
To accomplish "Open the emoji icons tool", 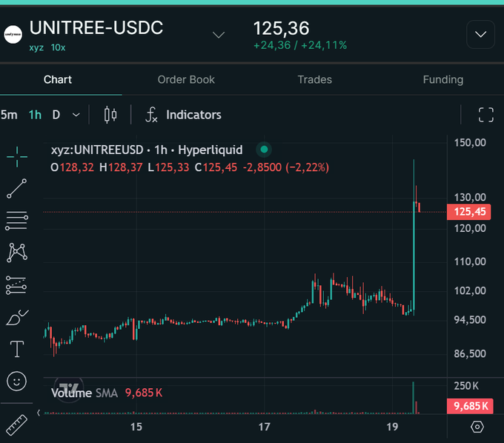I will [16, 382].
